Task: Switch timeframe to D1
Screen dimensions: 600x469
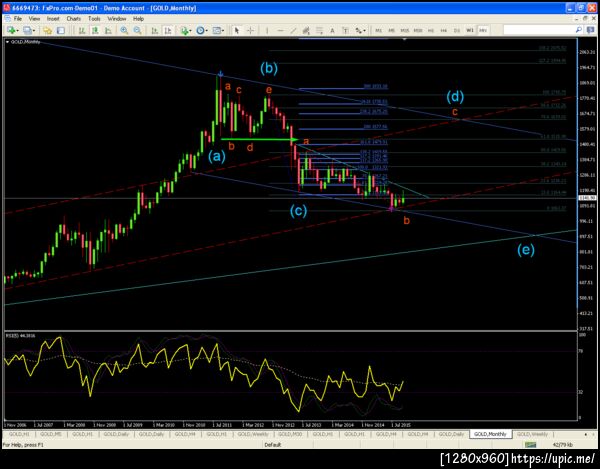Action: 457,30
